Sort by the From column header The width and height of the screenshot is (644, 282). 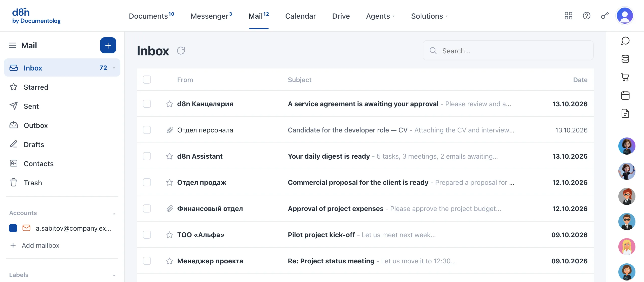point(185,80)
